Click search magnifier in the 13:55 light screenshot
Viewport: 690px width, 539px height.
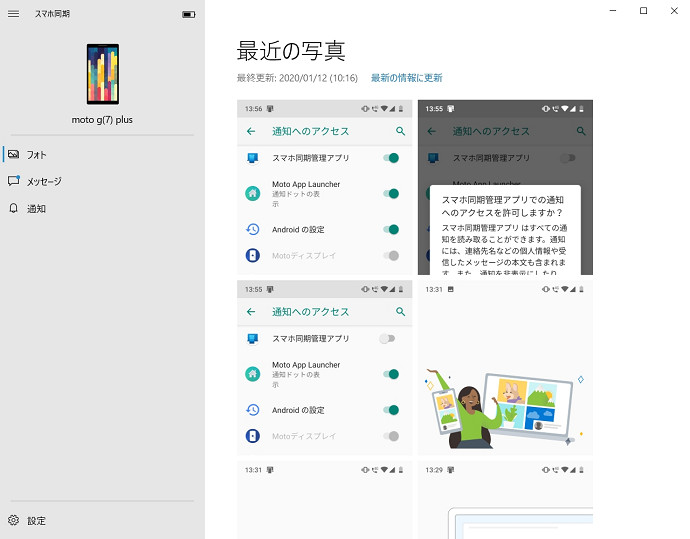(400, 312)
